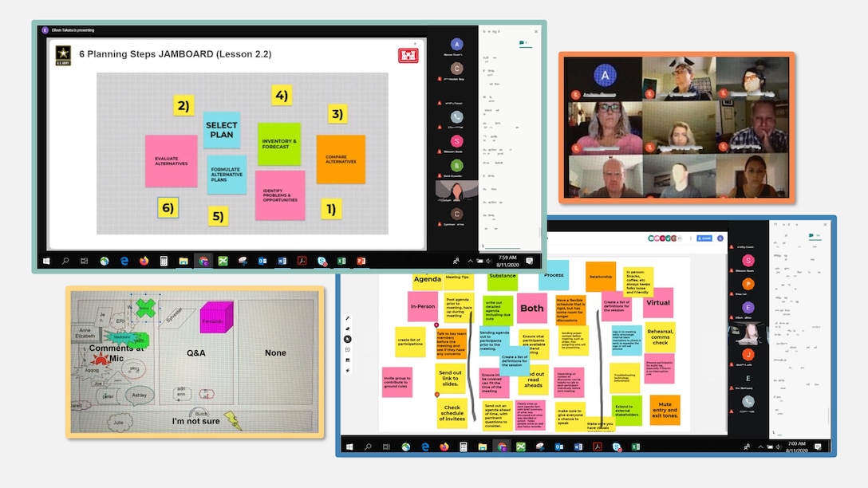Show hidden tray icons on bottom window taskbar

(760, 447)
